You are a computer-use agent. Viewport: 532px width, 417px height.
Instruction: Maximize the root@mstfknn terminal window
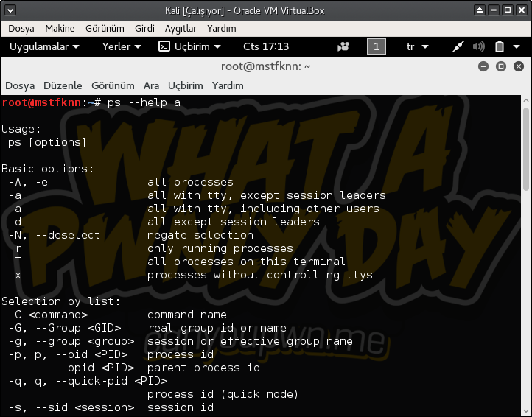click(x=500, y=66)
